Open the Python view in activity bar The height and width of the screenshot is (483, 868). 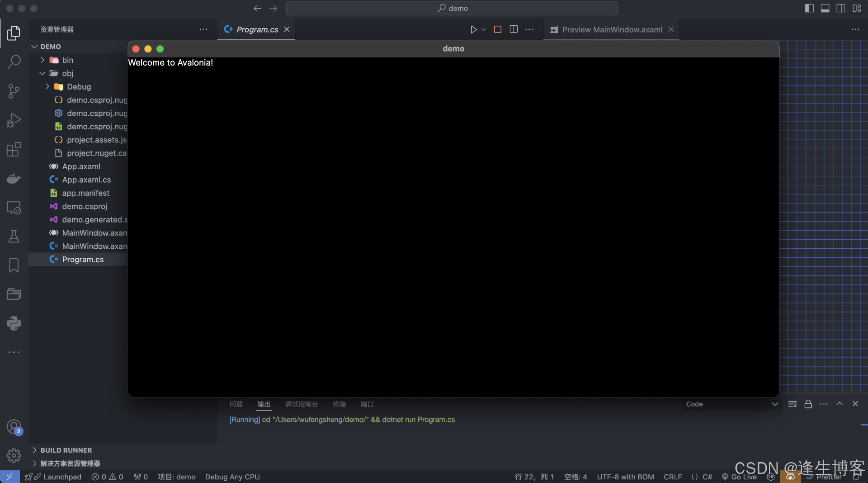pyautogui.click(x=14, y=323)
